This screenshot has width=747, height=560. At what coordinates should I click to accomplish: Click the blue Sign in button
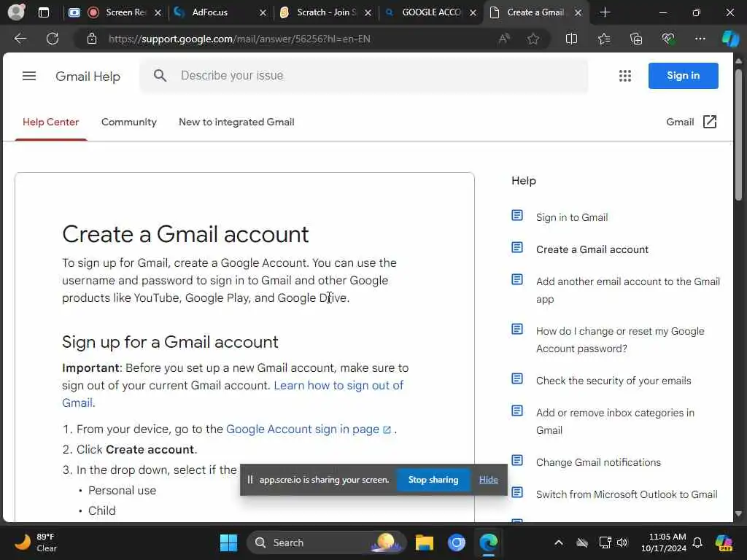(x=683, y=75)
